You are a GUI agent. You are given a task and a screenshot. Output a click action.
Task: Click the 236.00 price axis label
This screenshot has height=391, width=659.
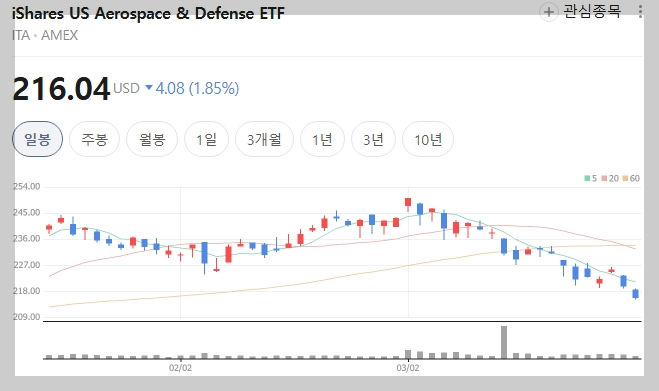pyautogui.click(x=27, y=239)
